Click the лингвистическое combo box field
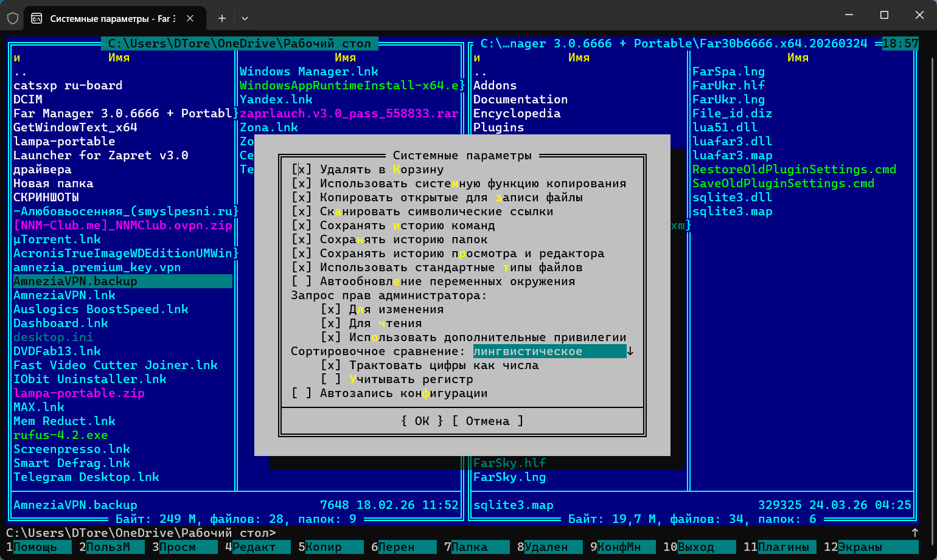This screenshot has width=937, height=560. pyautogui.click(x=549, y=351)
